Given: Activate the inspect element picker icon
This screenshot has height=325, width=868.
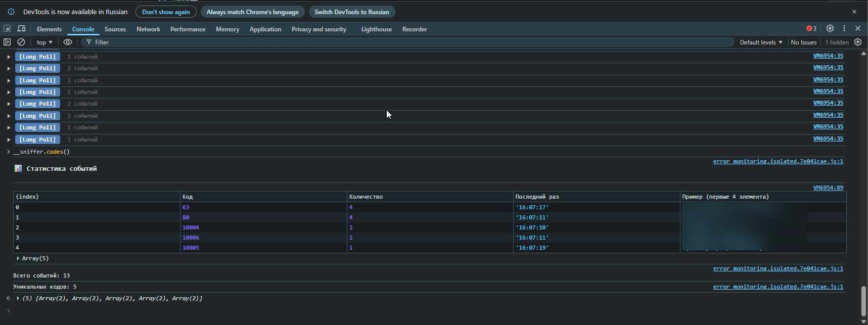Looking at the screenshot, I should [7, 29].
